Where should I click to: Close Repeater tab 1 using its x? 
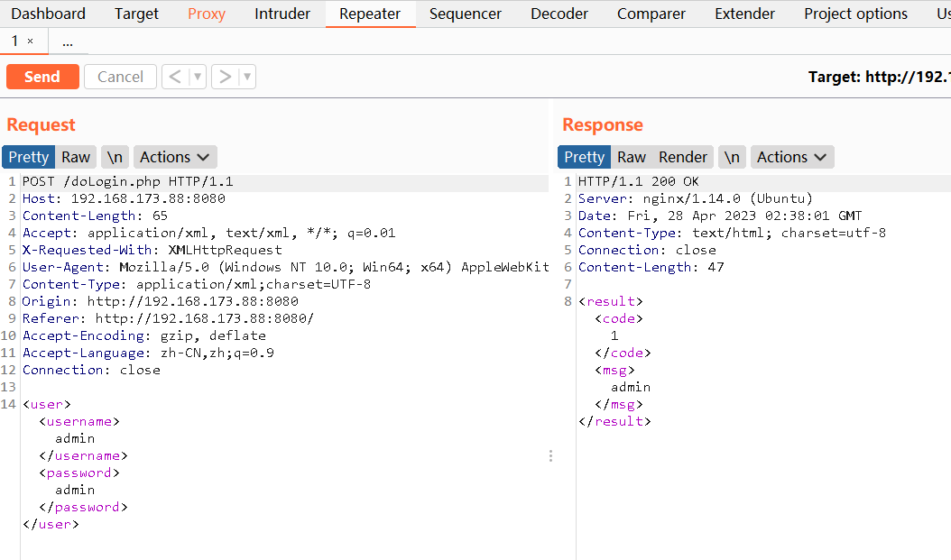tap(30, 41)
